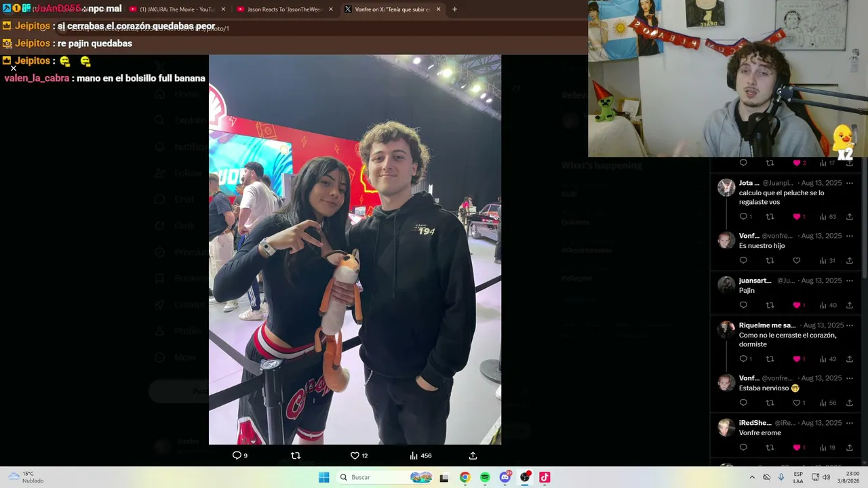This screenshot has width=868, height=488.
Task: Click the microphone icon in system tray
Action: pos(781,477)
